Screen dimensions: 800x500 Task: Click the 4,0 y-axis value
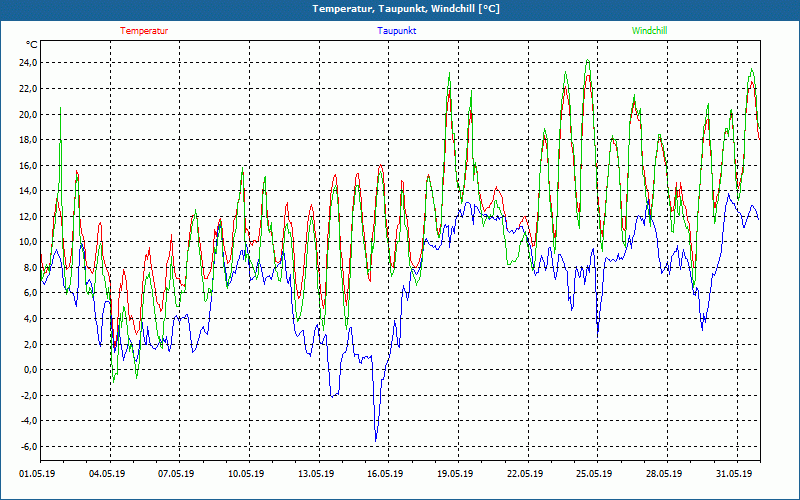tap(30, 319)
